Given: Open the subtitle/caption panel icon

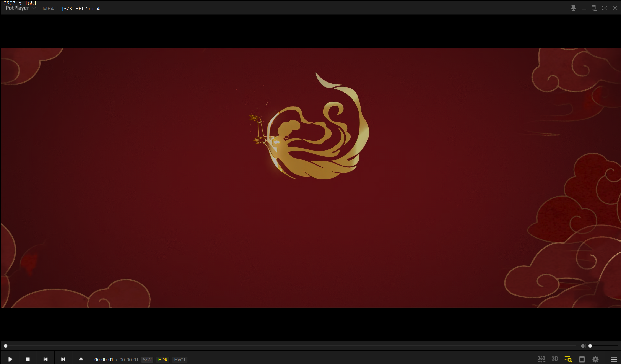Looking at the screenshot, I should [x=582, y=359].
